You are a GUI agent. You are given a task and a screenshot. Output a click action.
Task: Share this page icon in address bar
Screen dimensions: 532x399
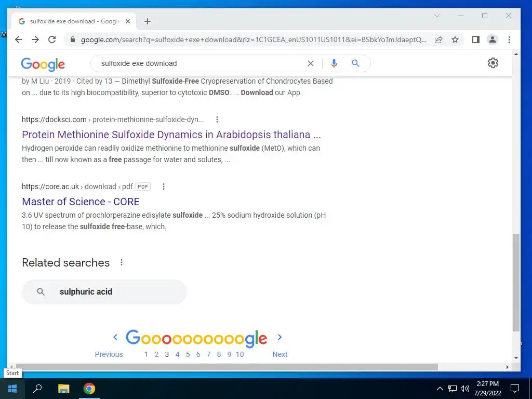pos(438,39)
